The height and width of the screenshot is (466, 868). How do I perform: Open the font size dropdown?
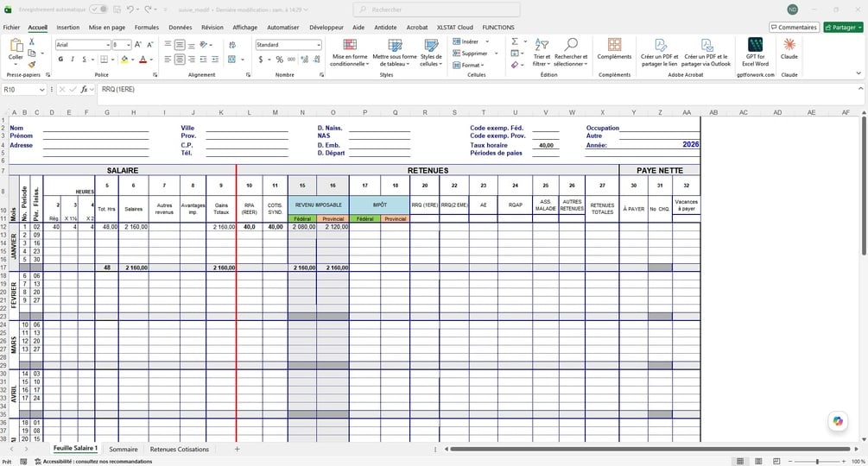pyautogui.click(x=129, y=45)
